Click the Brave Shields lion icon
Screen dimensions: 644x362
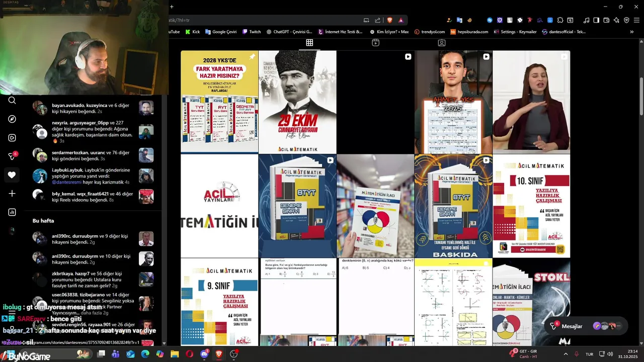coord(390,20)
